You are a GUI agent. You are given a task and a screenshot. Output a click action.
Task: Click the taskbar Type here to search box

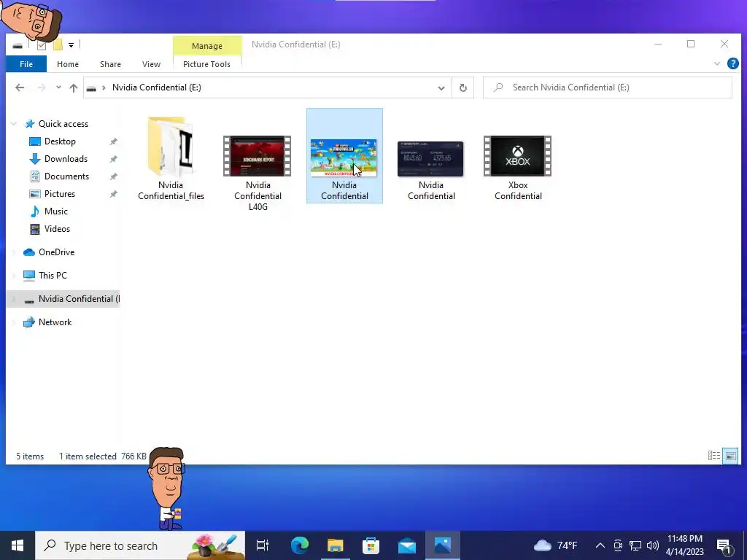coord(140,545)
